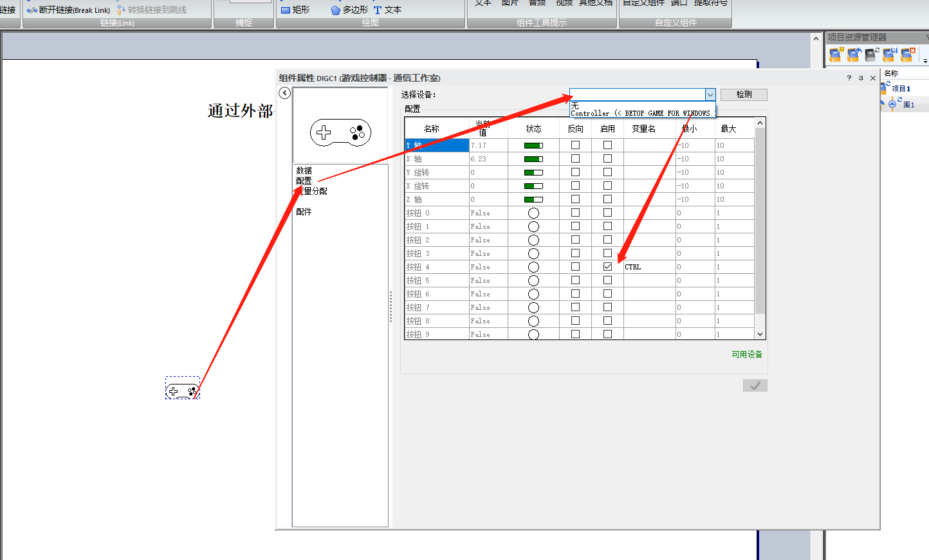The image size is (929, 560).
Task: Click the 检测 detect button
Action: pyautogui.click(x=744, y=95)
